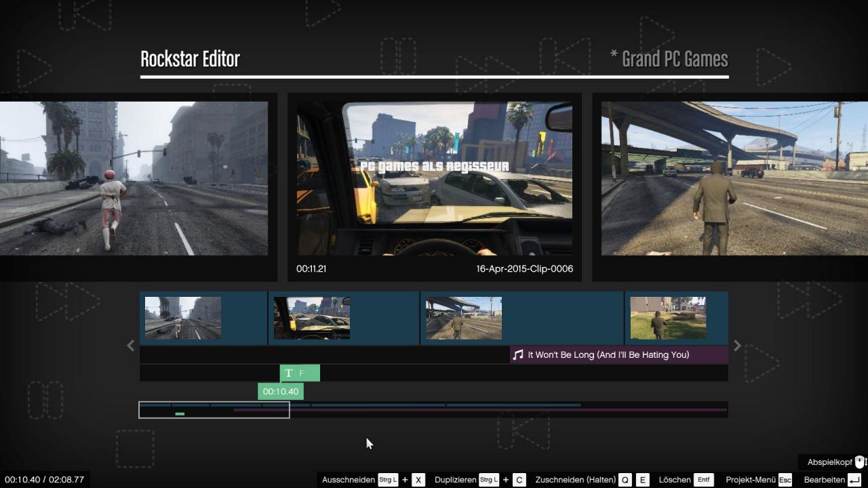Click the Rockstar Editor title
This screenshot has width=868, height=488.
[x=190, y=59]
